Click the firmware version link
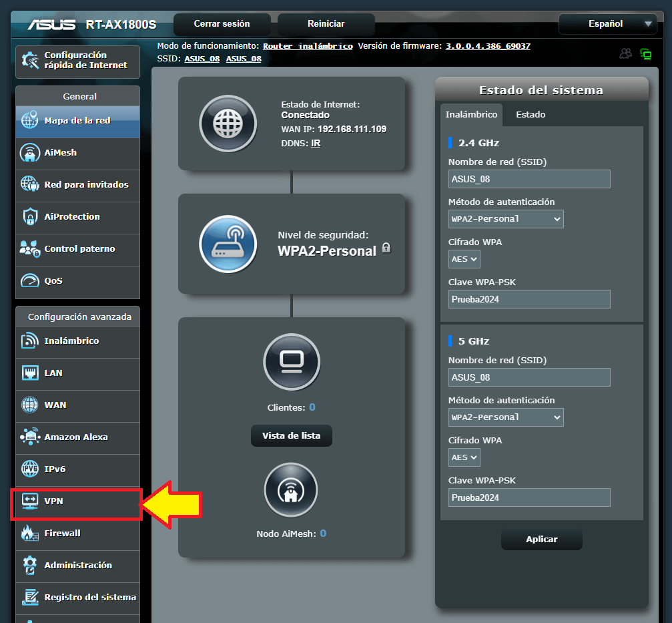This screenshot has width=672, height=623. click(x=488, y=46)
